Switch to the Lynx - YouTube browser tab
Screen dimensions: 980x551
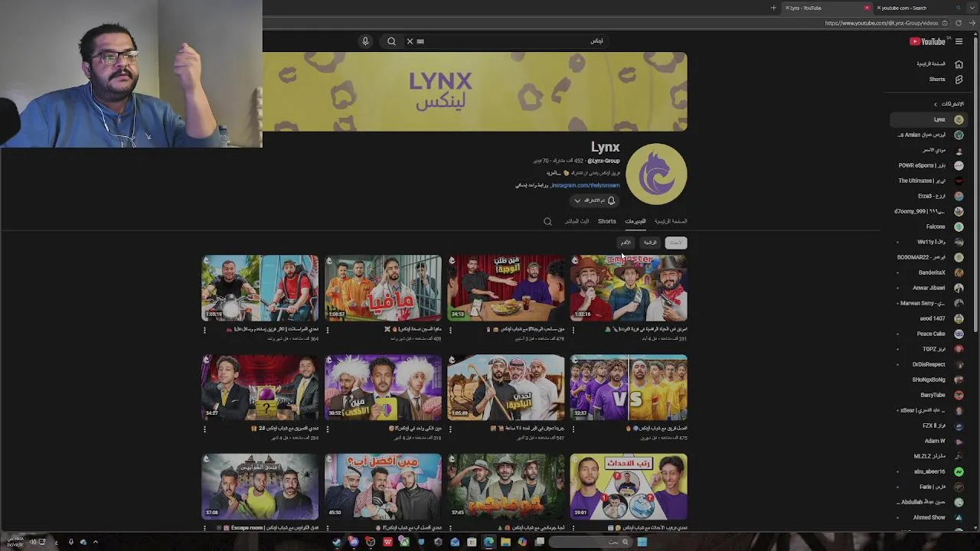[x=828, y=8]
